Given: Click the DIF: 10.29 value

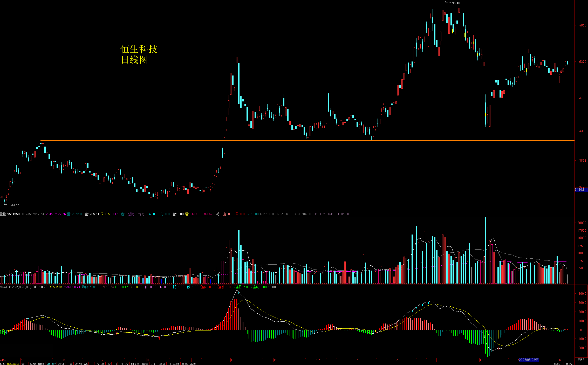Looking at the screenshot, I should click(40, 287).
